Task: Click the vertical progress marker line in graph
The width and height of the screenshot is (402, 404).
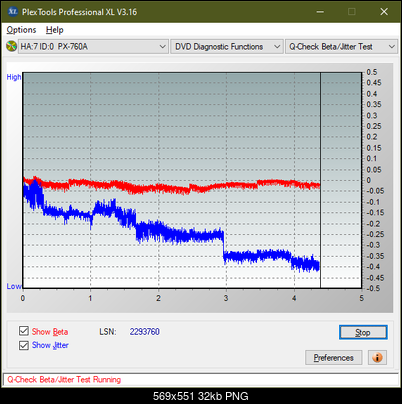Action: [x=320, y=180]
